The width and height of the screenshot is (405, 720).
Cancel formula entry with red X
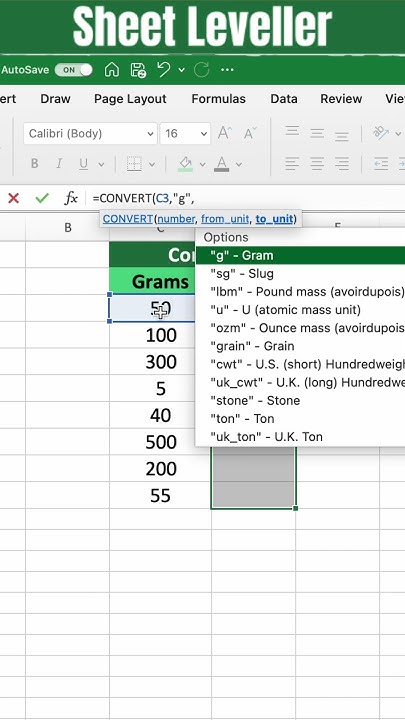pyautogui.click(x=14, y=198)
